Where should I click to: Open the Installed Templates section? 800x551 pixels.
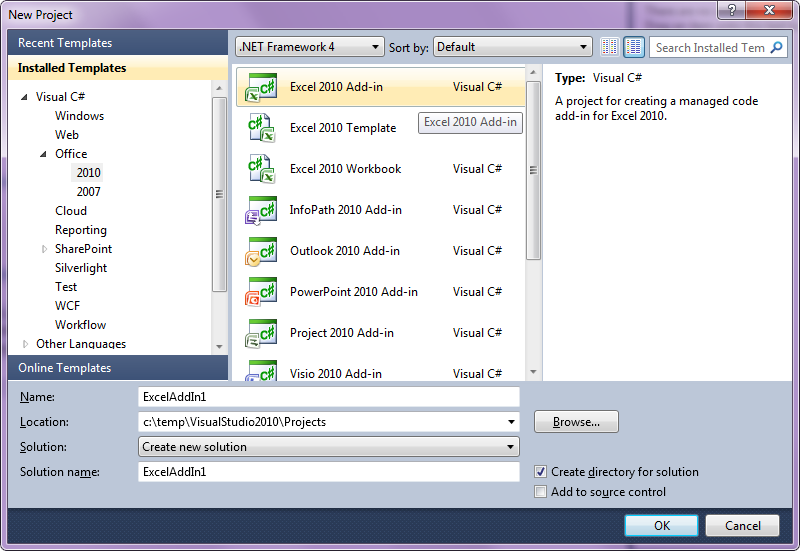pos(118,68)
